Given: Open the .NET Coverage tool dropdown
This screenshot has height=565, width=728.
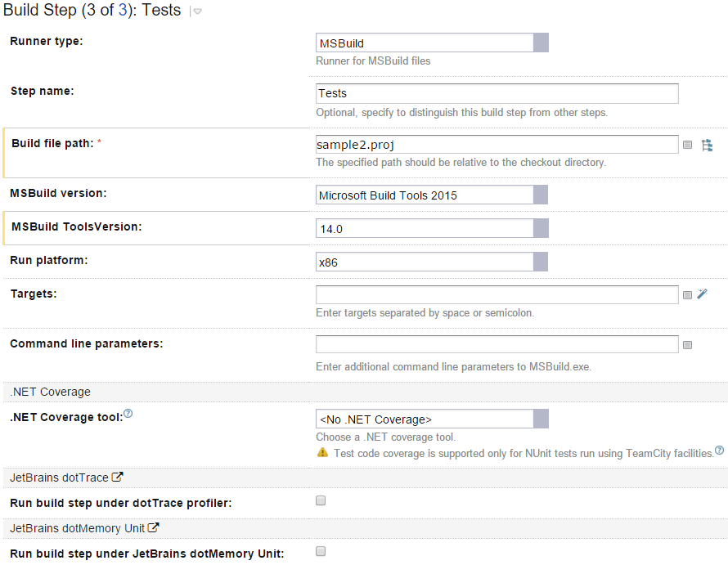Looking at the screenshot, I should 541,419.
